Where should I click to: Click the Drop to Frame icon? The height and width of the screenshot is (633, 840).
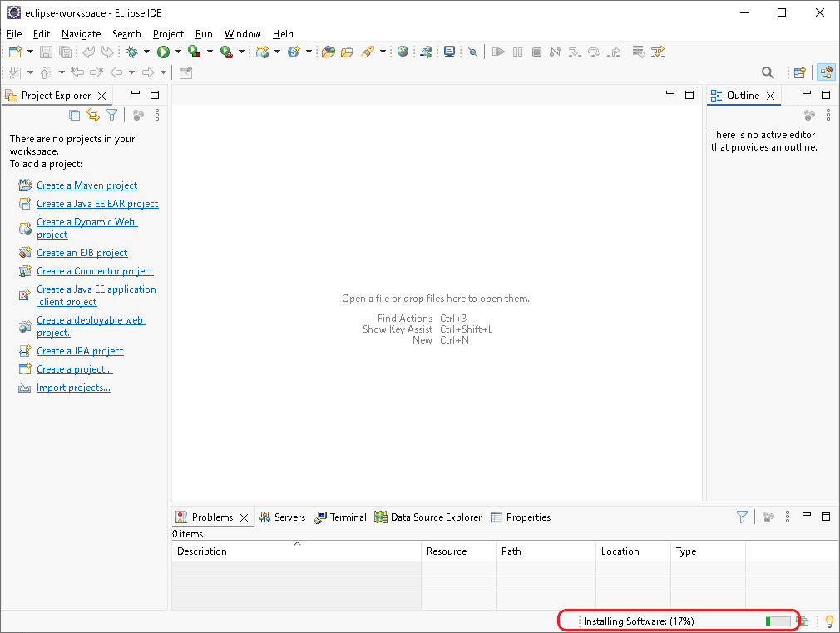tap(638, 52)
